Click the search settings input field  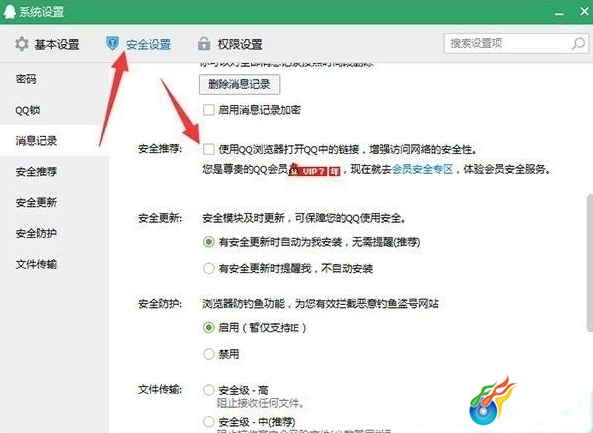[x=508, y=43]
